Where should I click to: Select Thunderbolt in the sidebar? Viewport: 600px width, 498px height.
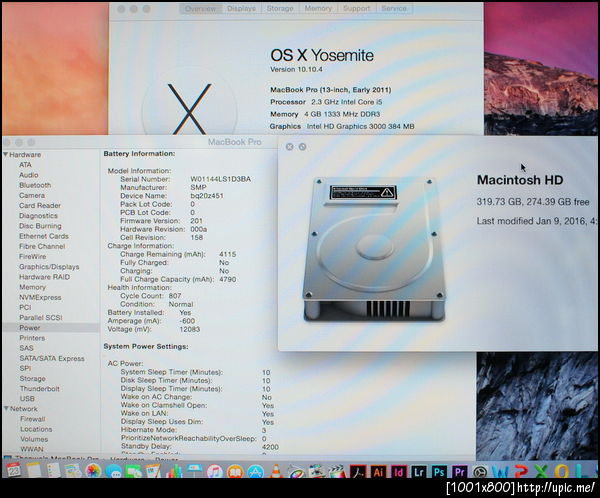[x=39, y=389]
